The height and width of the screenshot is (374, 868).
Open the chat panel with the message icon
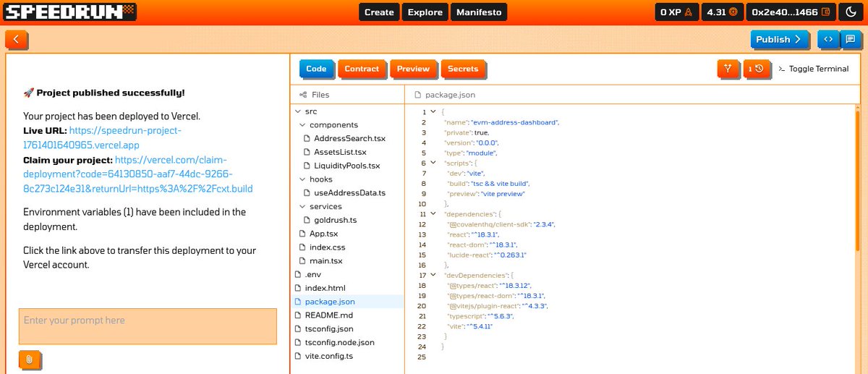(x=851, y=39)
